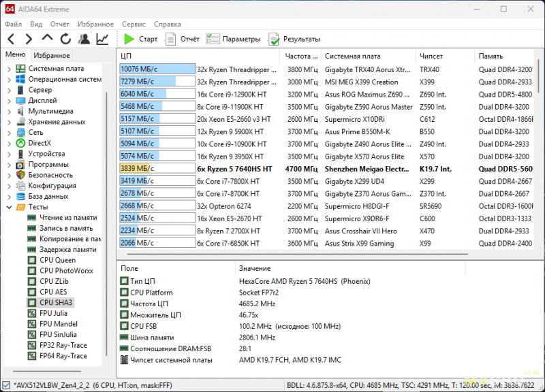This screenshot has height=392, width=545.
Task: Select the Системная плата motherboard icon in the tree
Action: [20, 69]
